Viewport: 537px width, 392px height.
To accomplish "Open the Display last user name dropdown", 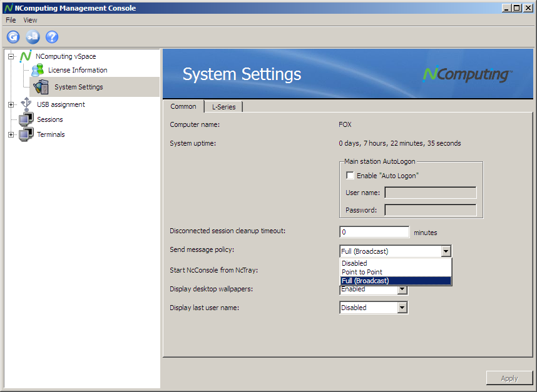I will click(x=402, y=308).
